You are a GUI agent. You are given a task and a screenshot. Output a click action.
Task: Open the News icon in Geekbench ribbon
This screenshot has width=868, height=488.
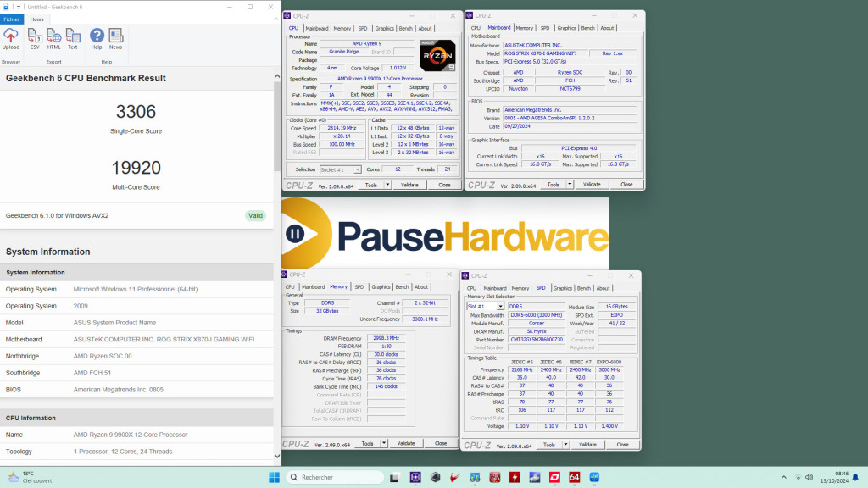coord(115,38)
